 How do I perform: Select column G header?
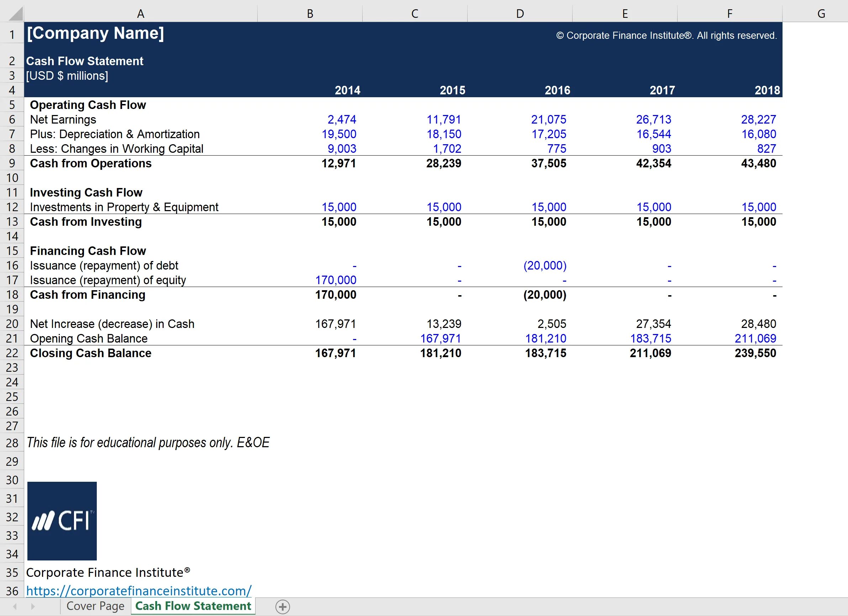pyautogui.click(x=821, y=14)
